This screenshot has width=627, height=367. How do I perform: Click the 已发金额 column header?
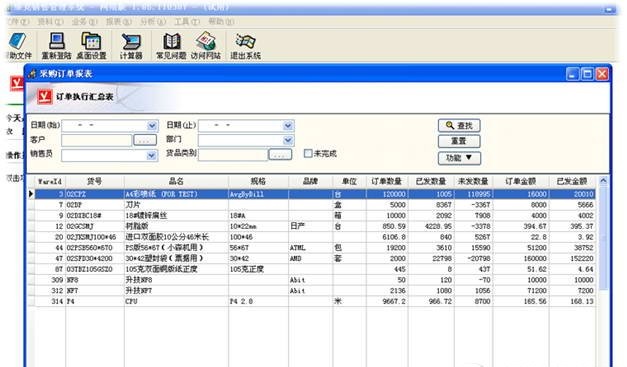(572, 182)
